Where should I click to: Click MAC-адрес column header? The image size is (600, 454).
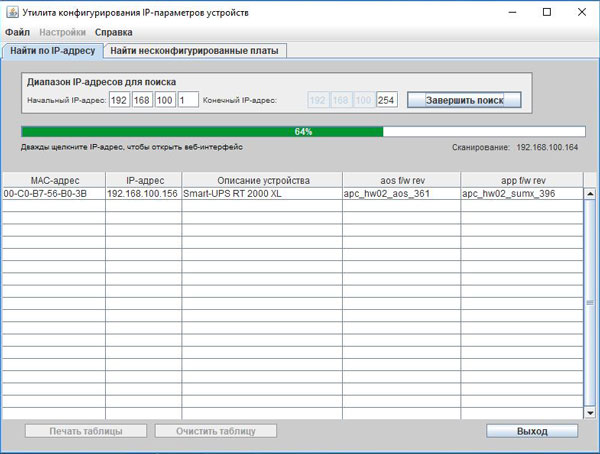53,180
